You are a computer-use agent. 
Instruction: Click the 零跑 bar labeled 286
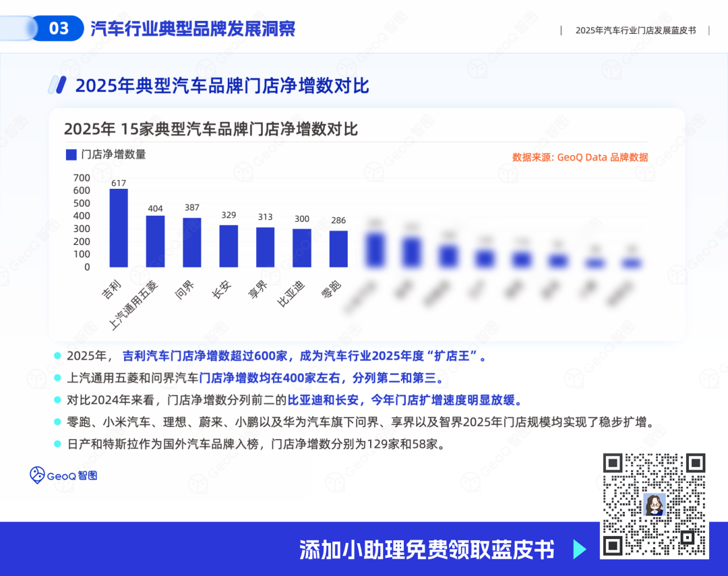coord(338,249)
